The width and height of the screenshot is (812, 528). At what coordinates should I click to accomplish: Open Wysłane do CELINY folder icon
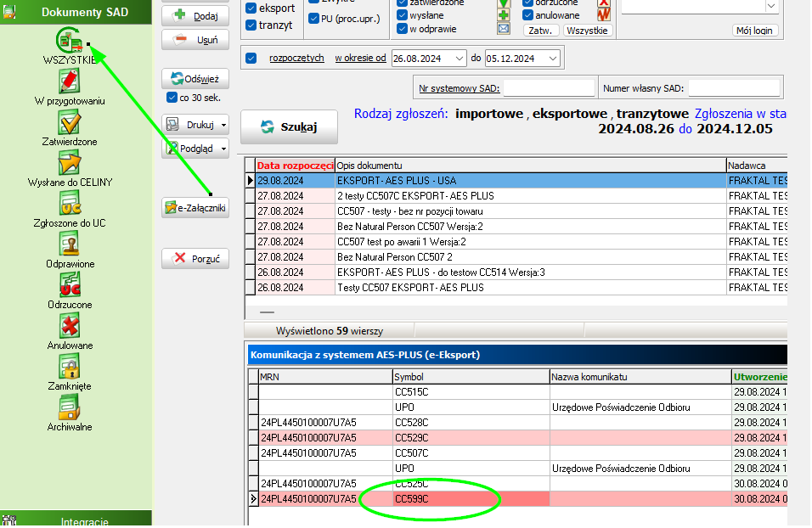70,163
